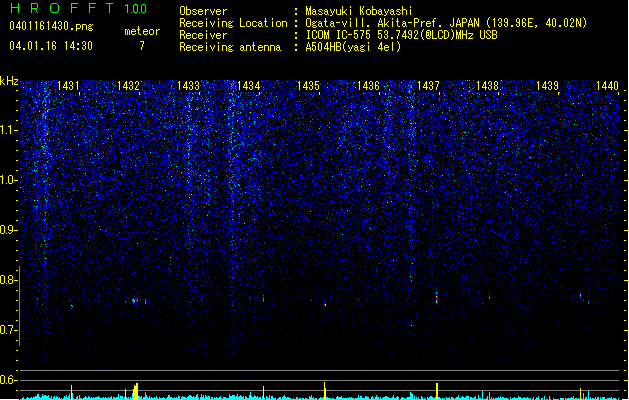Click the 1437 time marker
Screen dimensions: 629x400
(428, 86)
